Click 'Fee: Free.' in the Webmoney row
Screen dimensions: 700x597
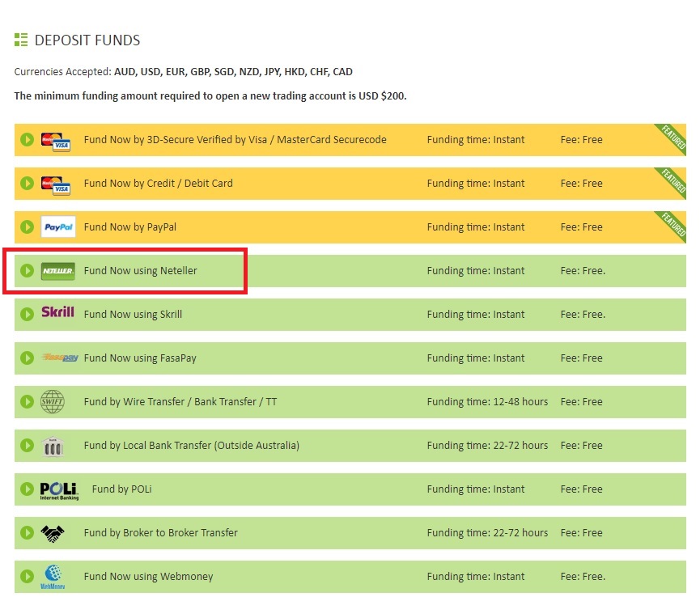point(583,577)
